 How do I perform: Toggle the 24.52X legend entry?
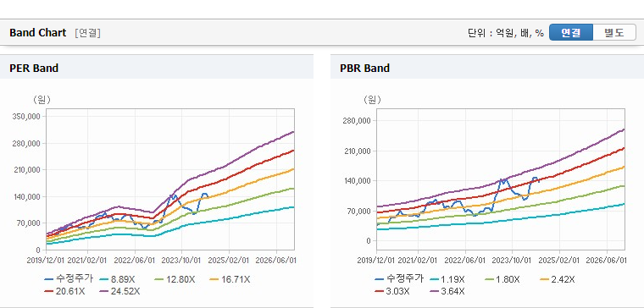pyautogui.click(x=119, y=291)
